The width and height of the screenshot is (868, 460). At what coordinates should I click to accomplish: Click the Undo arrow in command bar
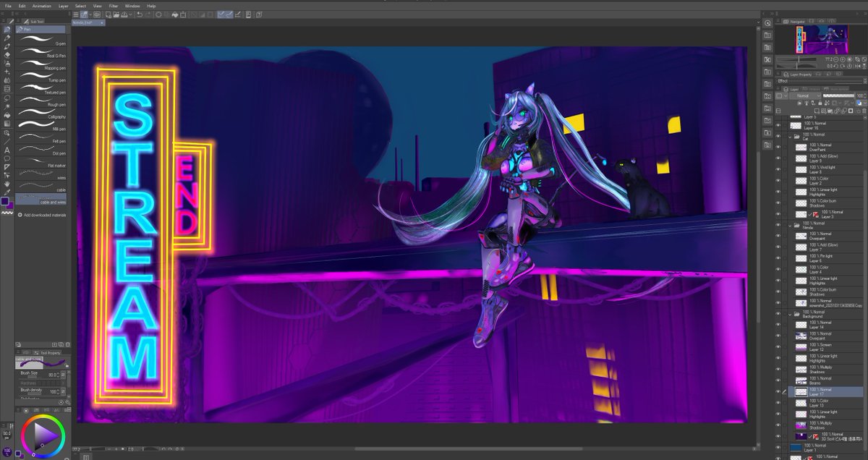pos(140,14)
